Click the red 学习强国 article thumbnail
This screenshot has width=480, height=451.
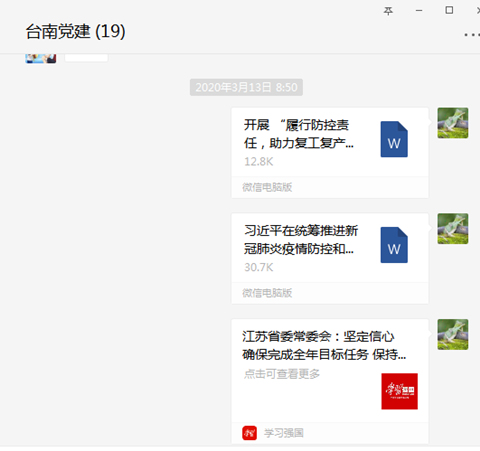tap(399, 391)
